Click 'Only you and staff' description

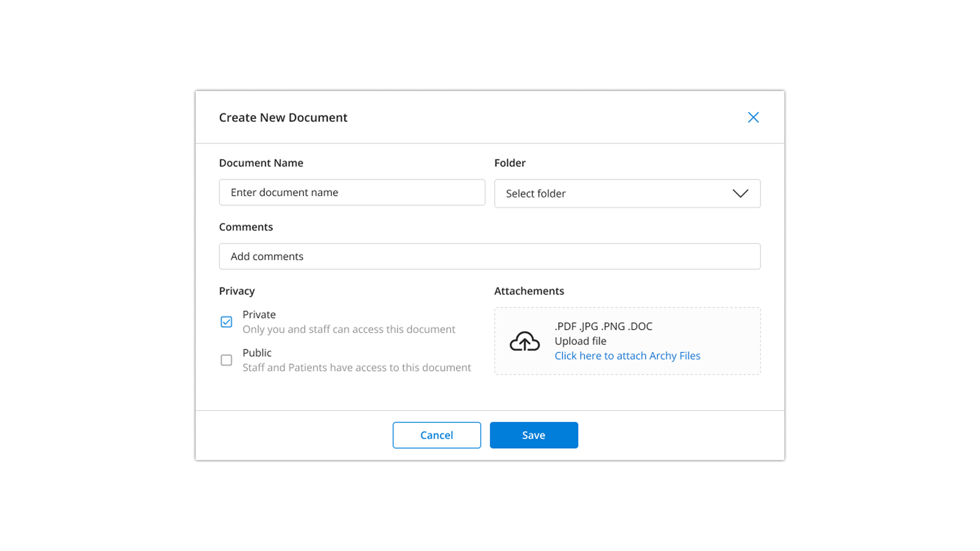(x=348, y=329)
